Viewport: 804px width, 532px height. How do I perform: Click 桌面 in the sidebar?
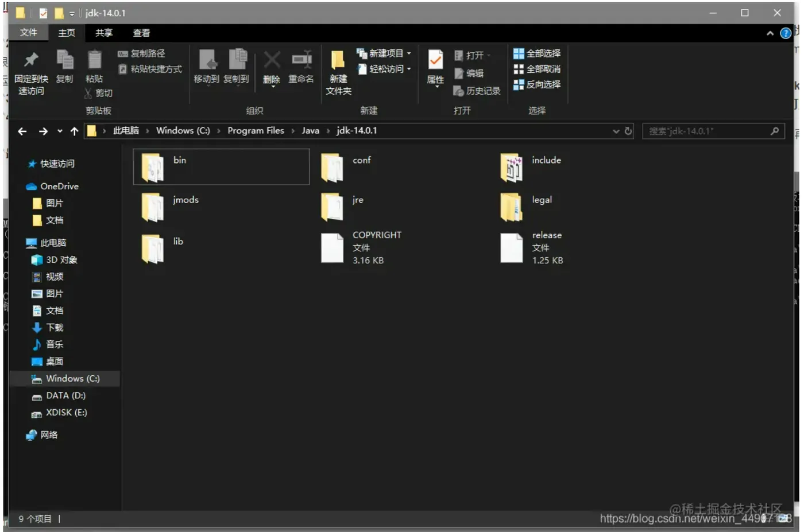48,362
